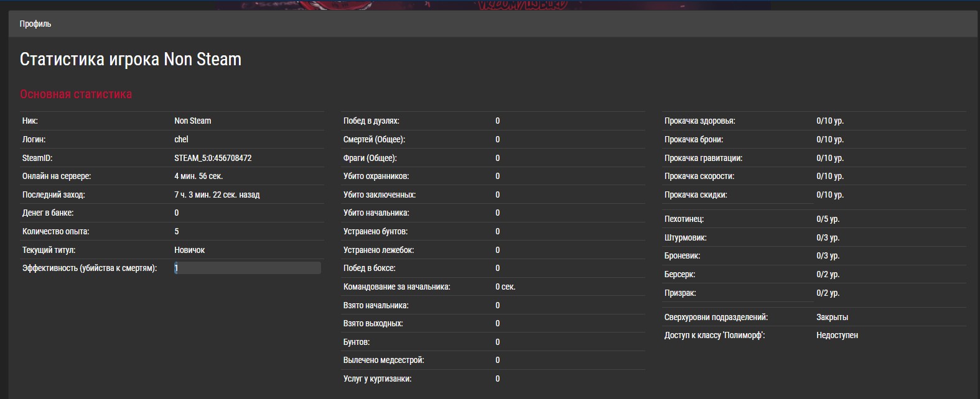Click the Основная статистика section heading
The height and width of the screenshot is (399, 980).
[x=76, y=94]
